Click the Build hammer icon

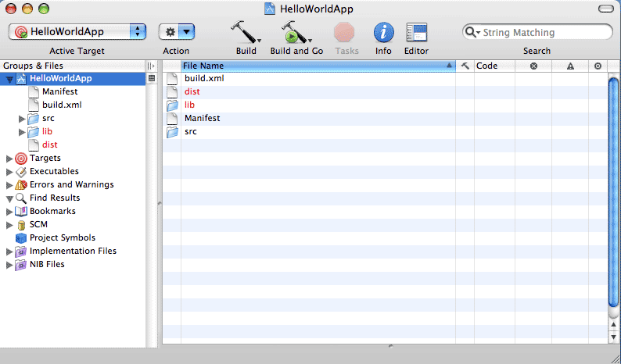pos(245,33)
